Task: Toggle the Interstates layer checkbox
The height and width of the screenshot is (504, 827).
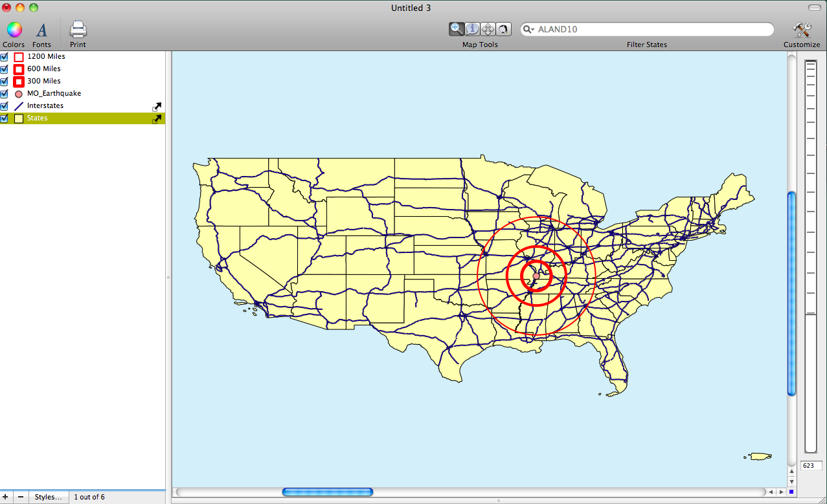Action: 5,106
